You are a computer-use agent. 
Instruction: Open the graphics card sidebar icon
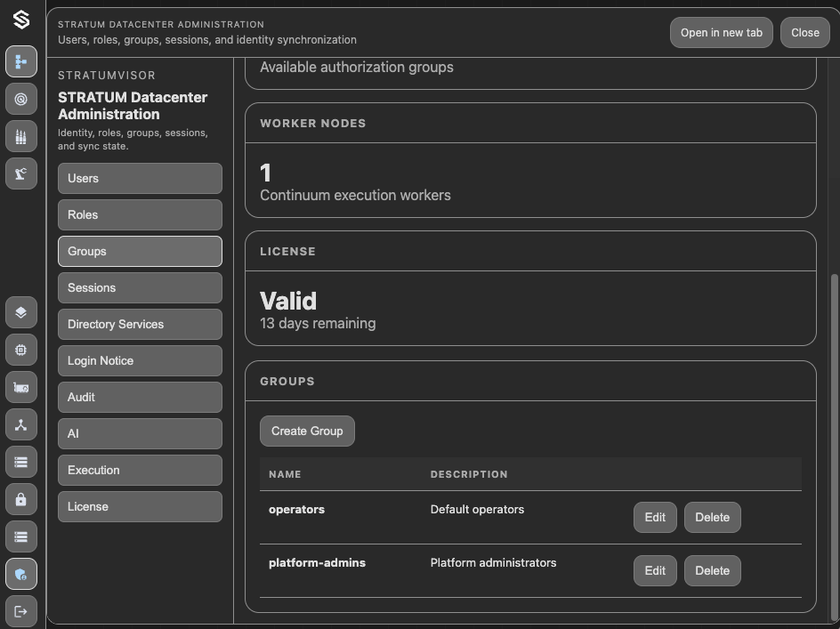(21, 387)
